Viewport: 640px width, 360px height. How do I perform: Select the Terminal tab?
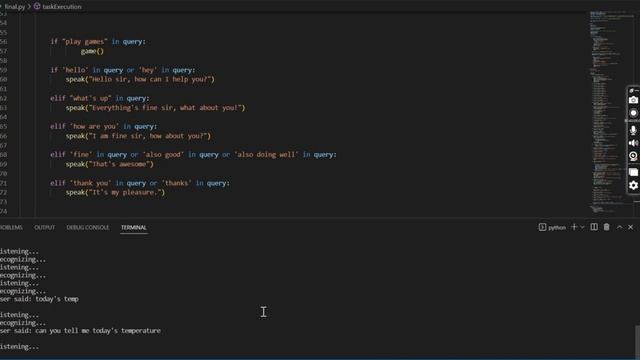pyautogui.click(x=133, y=227)
